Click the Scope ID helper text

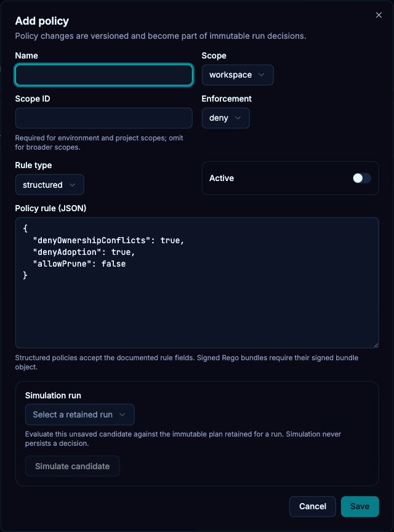coord(99,142)
